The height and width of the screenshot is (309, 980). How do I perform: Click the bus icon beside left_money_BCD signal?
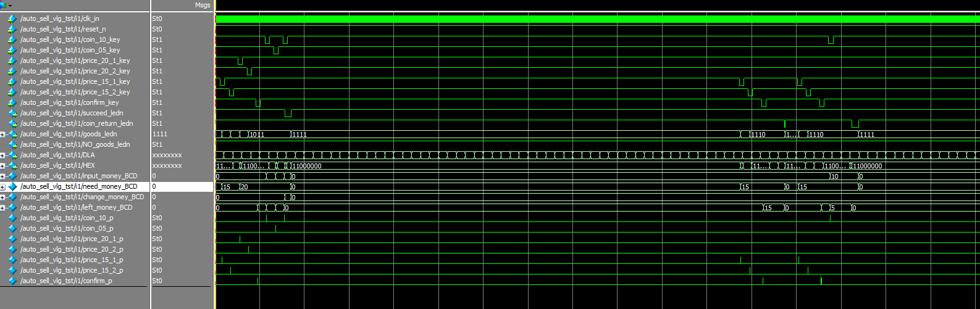13,207
